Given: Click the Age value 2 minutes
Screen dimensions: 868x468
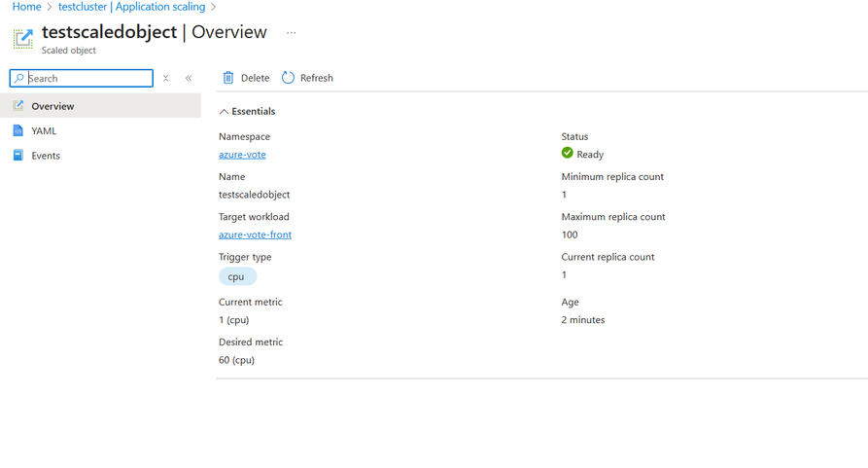Looking at the screenshot, I should 583,319.
